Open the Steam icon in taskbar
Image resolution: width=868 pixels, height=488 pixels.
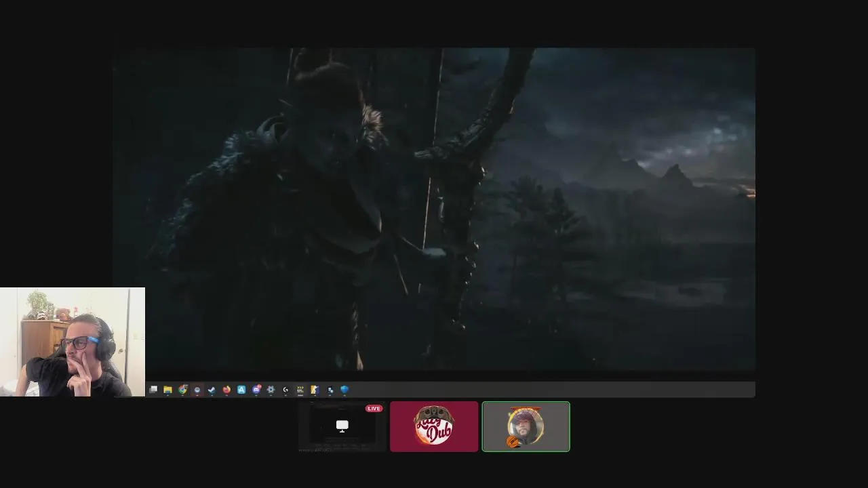pos(212,390)
